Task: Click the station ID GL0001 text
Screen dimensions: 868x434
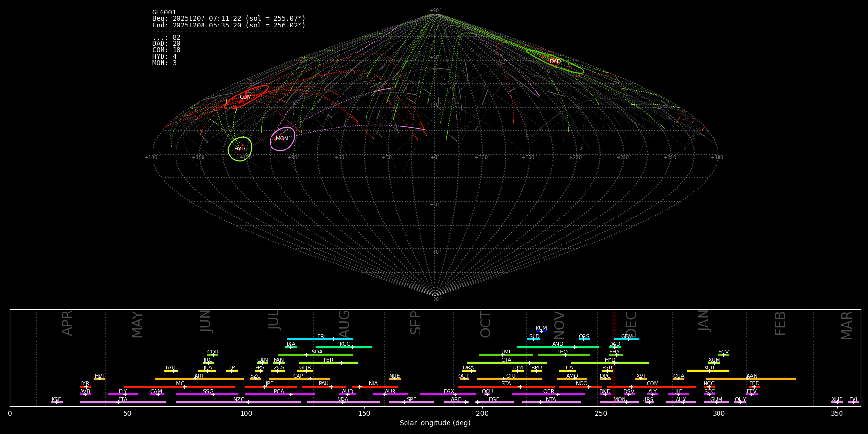Action: pyautogui.click(x=164, y=13)
